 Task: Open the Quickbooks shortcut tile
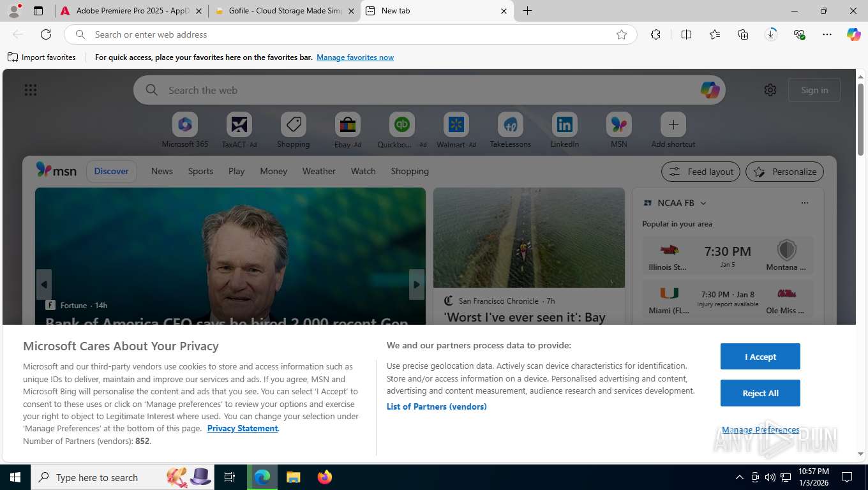click(402, 131)
